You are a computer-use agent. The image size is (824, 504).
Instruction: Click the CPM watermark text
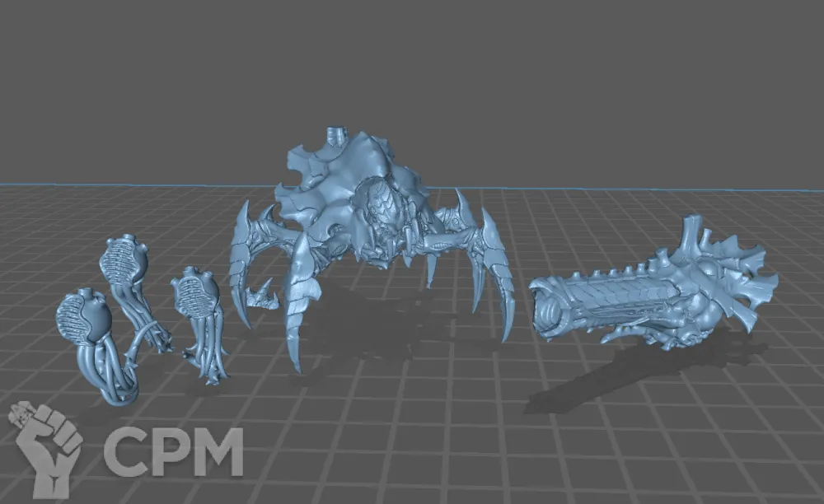click(173, 452)
